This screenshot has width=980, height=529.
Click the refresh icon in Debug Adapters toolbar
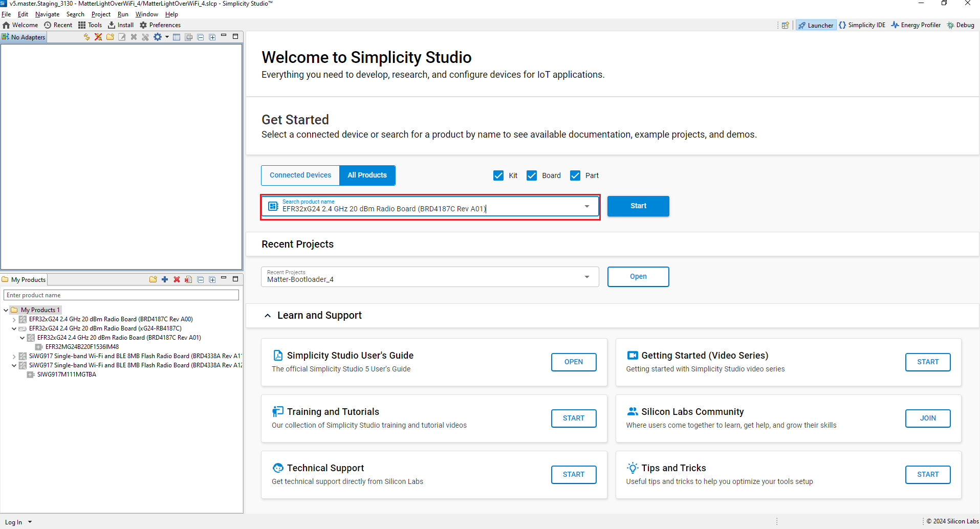86,37
